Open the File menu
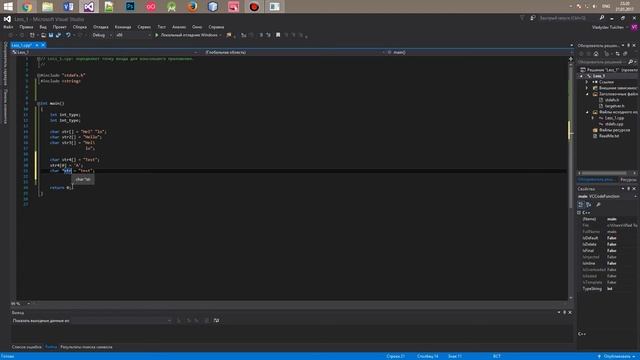 (8, 27)
